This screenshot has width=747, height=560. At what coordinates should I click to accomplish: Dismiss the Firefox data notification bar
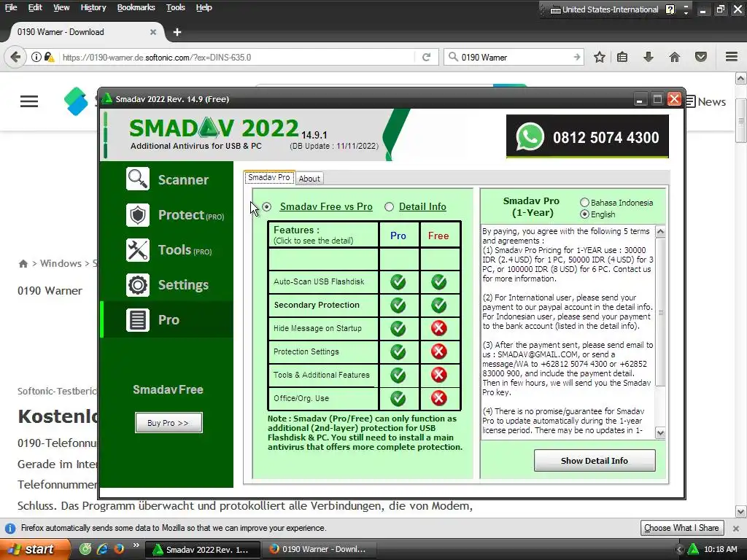(736, 528)
